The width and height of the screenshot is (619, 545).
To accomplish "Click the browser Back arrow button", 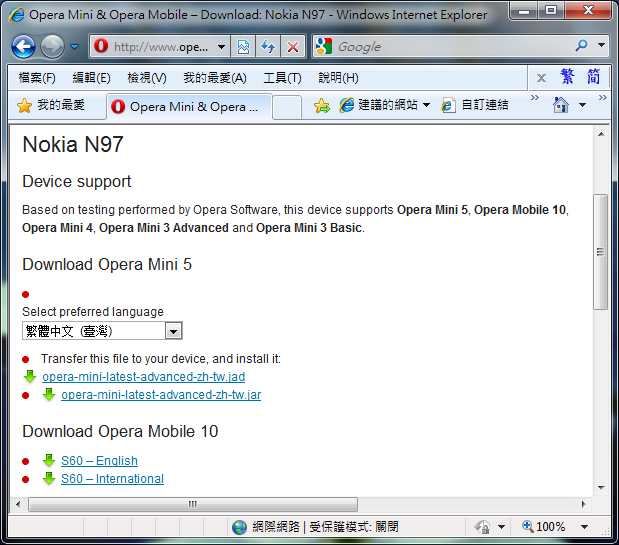I will (x=24, y=46).
